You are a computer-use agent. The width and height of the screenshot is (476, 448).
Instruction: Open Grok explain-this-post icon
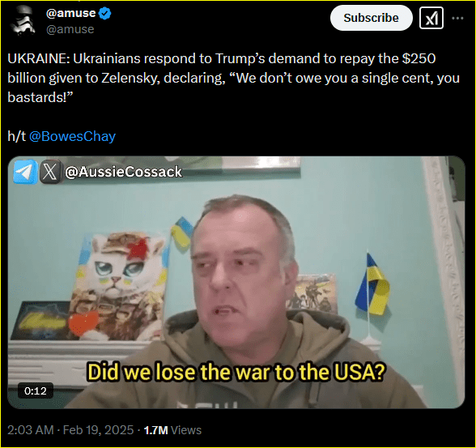click(x=431, y=18)
